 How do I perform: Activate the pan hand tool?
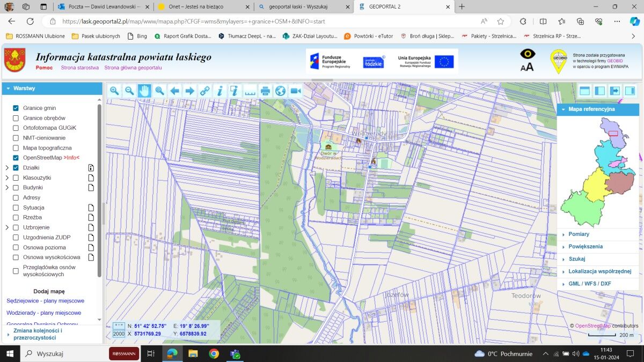click(144, 91)
